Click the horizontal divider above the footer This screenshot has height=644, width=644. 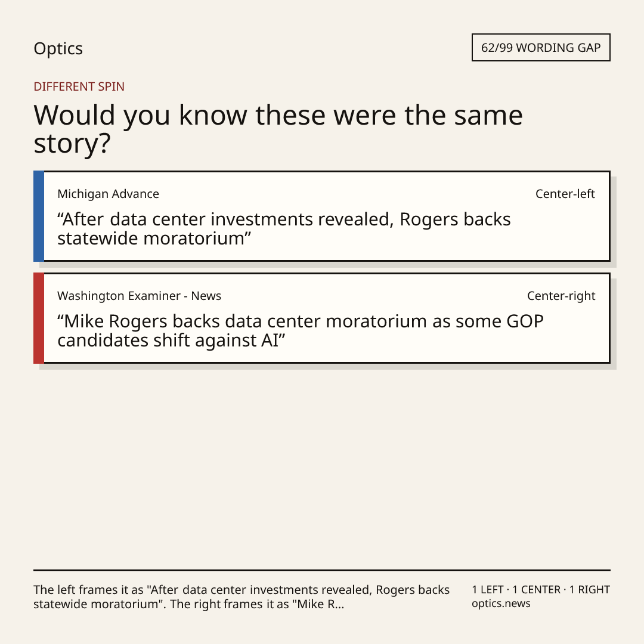322,570
